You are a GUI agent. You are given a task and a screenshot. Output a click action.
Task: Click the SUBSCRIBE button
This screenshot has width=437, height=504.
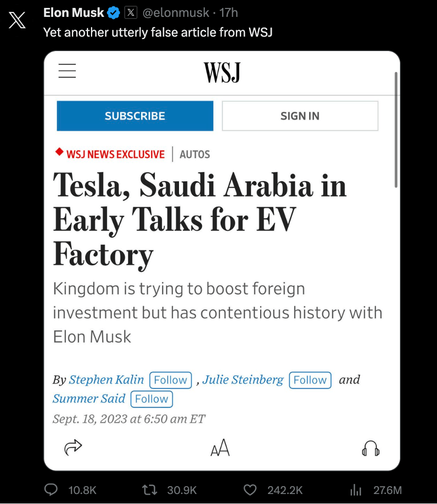click(x=135, y=116)
